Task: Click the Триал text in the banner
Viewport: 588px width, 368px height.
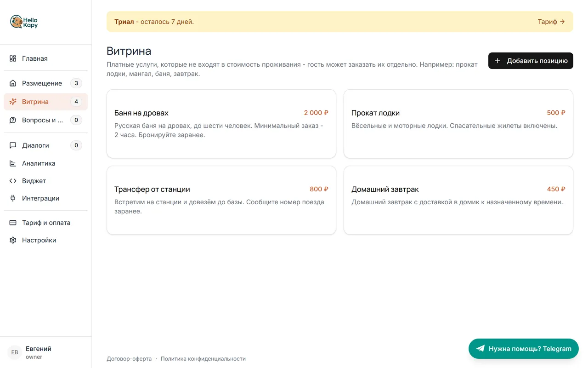Action: coord(124,22)
